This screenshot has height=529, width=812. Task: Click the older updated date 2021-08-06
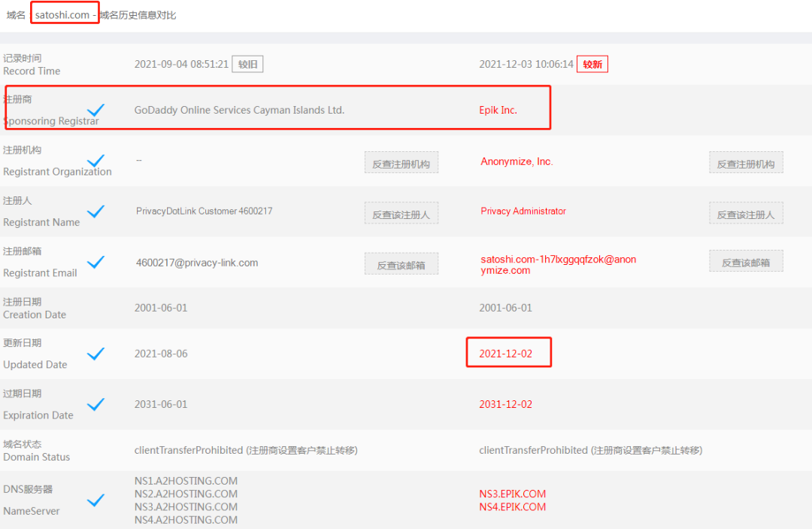pyautogui.click(x=161, y=354)
